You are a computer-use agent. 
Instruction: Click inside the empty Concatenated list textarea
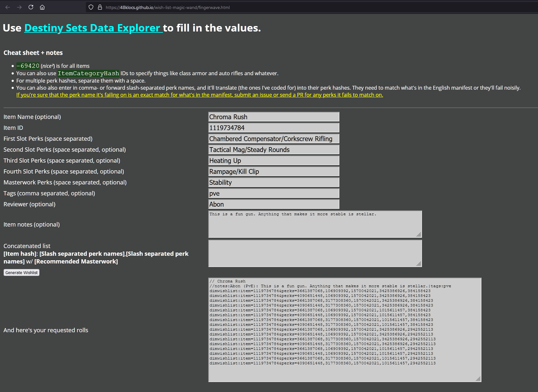pyautogui.click(x=315, y=254)
